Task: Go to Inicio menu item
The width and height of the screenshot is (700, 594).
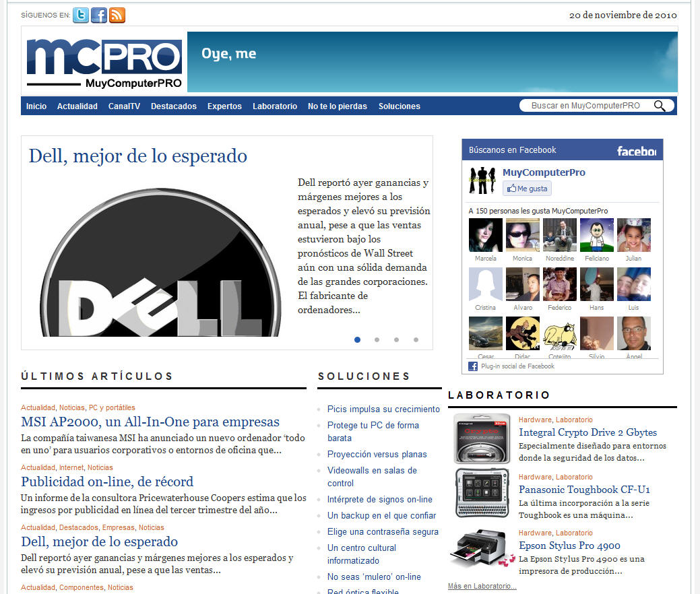Action: (36, 106)
